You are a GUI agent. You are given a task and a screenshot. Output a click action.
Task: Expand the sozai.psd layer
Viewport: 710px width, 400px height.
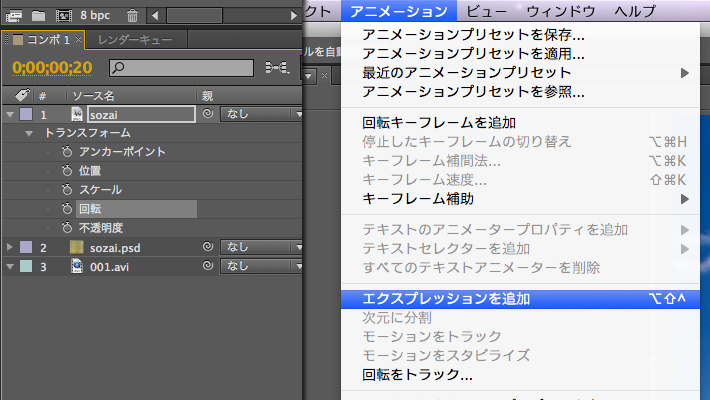tap(11, 247)
